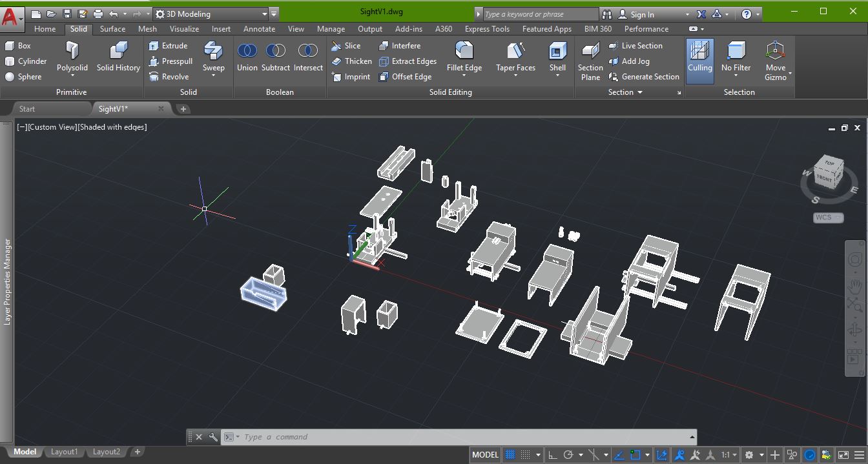This screenshot has height=464, width=868.
Task: Toggle Culling in the Selection panel
Action: coord(699,61)
